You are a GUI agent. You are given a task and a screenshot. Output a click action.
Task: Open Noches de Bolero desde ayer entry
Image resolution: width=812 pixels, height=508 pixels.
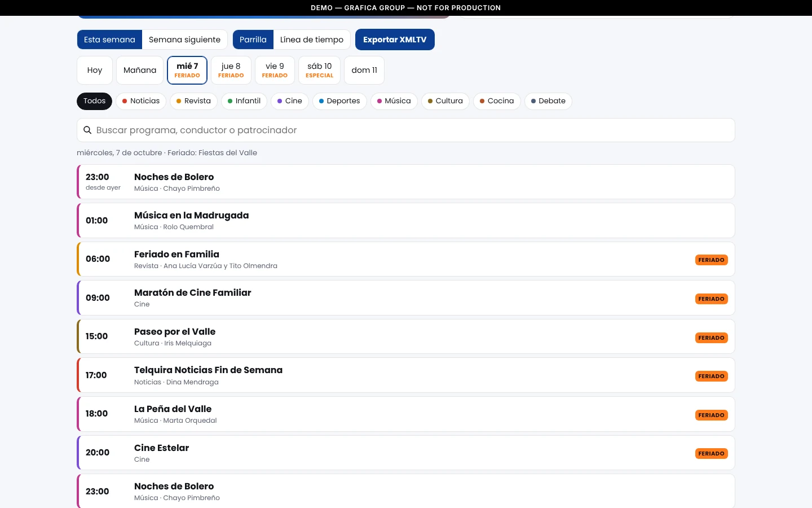tap(406, 182)
